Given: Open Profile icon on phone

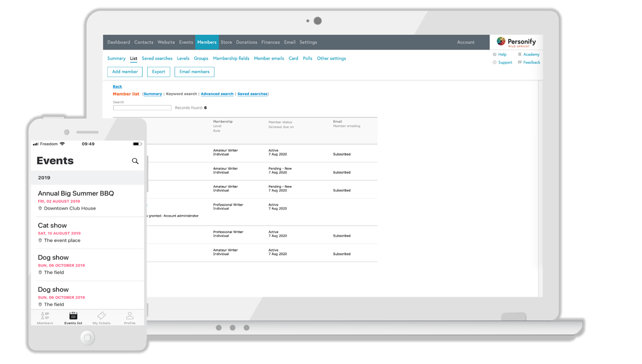Looking at the screenshot, I should click(x=130, y=315).
